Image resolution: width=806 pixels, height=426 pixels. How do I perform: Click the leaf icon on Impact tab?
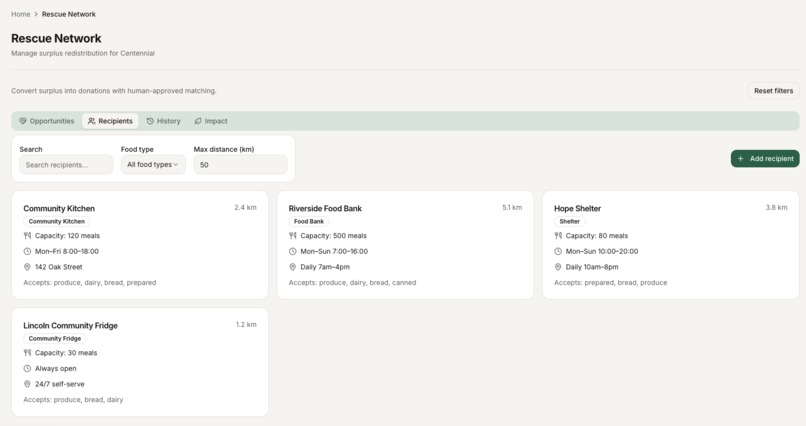[x=198, y=121]
